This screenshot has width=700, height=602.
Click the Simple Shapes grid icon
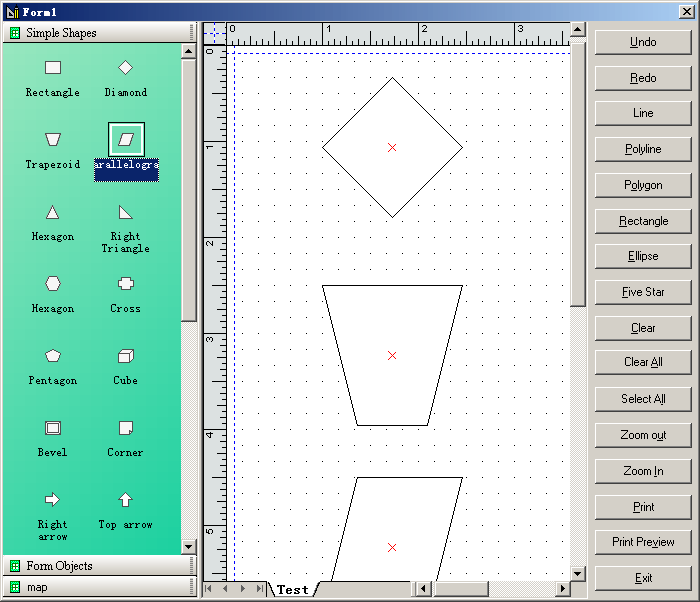click(15, 33)
